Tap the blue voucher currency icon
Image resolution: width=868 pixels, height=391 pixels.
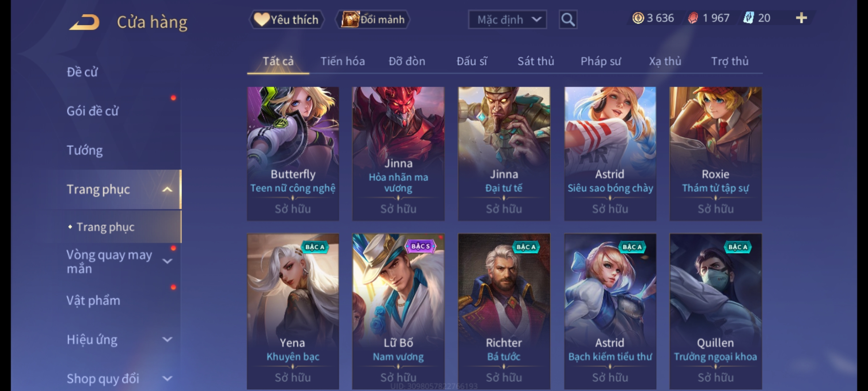[x=748, y=18]
